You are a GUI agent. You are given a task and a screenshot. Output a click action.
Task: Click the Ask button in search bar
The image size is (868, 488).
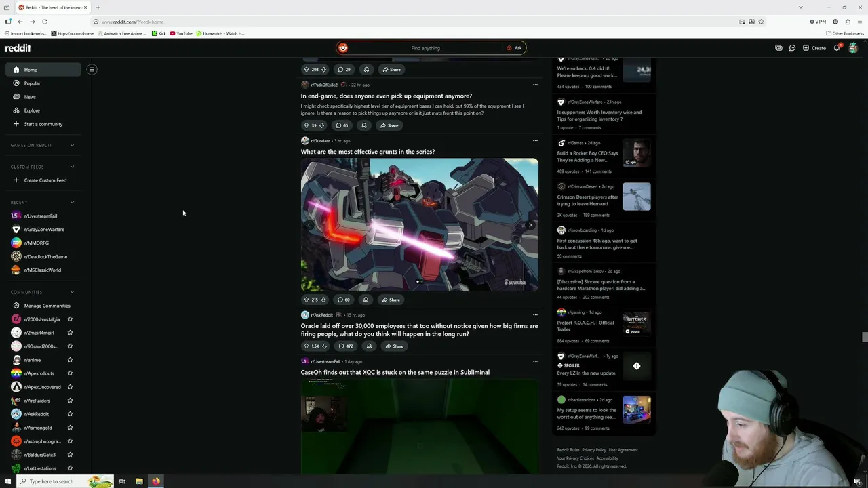[x=514, y=48]
